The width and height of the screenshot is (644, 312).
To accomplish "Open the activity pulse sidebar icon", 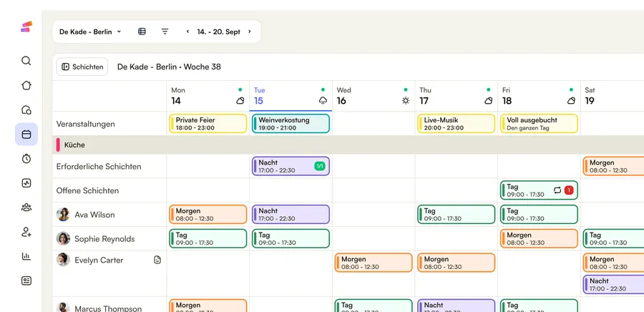I will point(26,183).
